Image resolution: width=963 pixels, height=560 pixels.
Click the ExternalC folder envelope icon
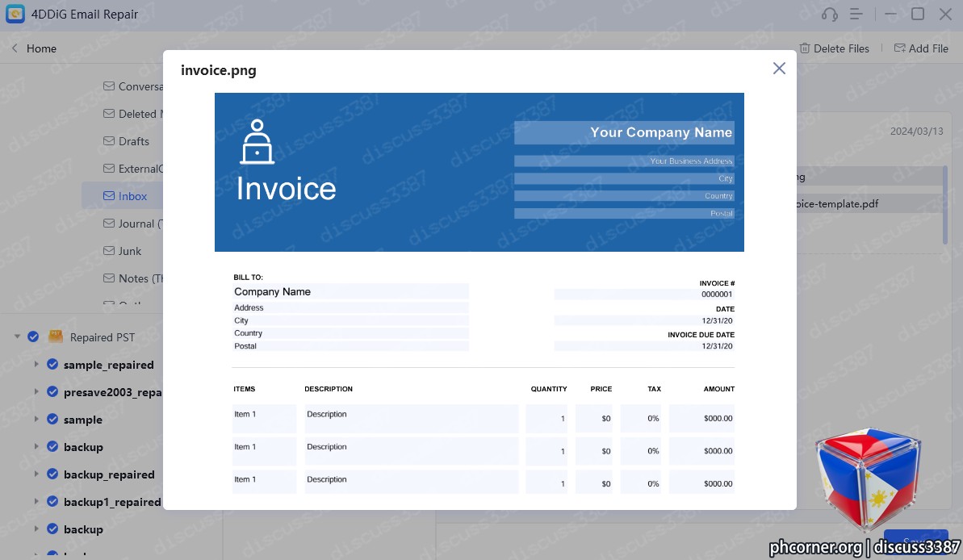pyautogui.click(x=109, y=169)
